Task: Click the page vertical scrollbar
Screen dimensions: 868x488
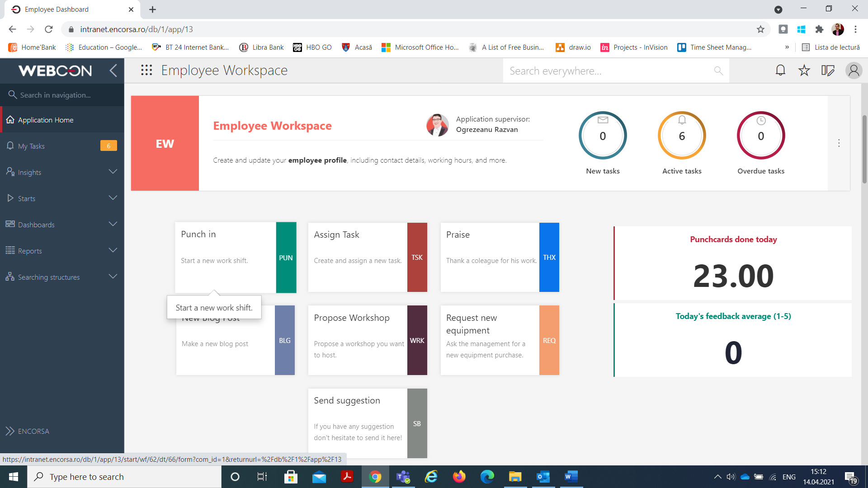Action: click(x=864, y=149)
